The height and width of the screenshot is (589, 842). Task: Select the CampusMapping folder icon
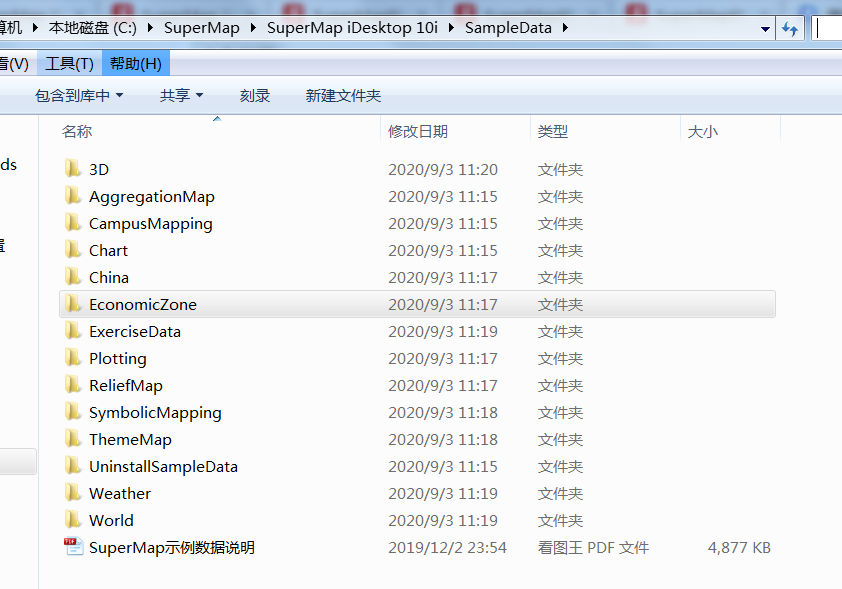(x=72, y=222)
